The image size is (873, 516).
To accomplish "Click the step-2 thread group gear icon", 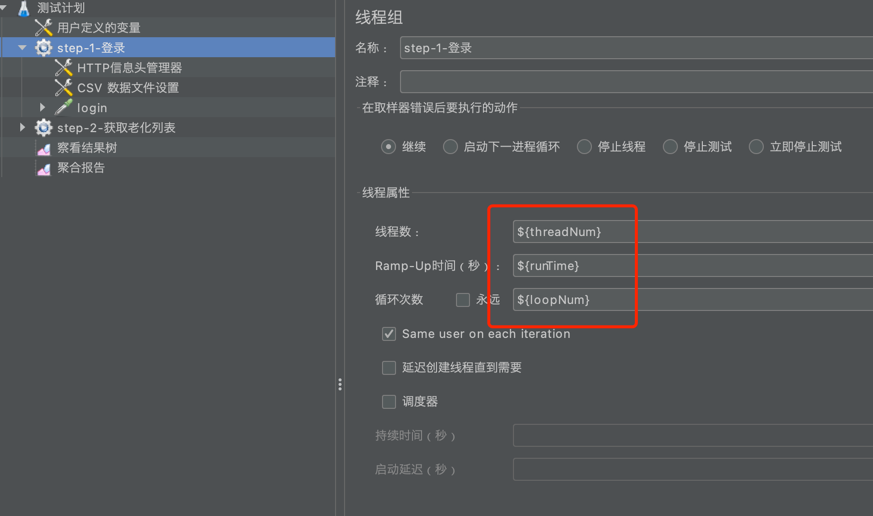I will [x=43, y=128].
